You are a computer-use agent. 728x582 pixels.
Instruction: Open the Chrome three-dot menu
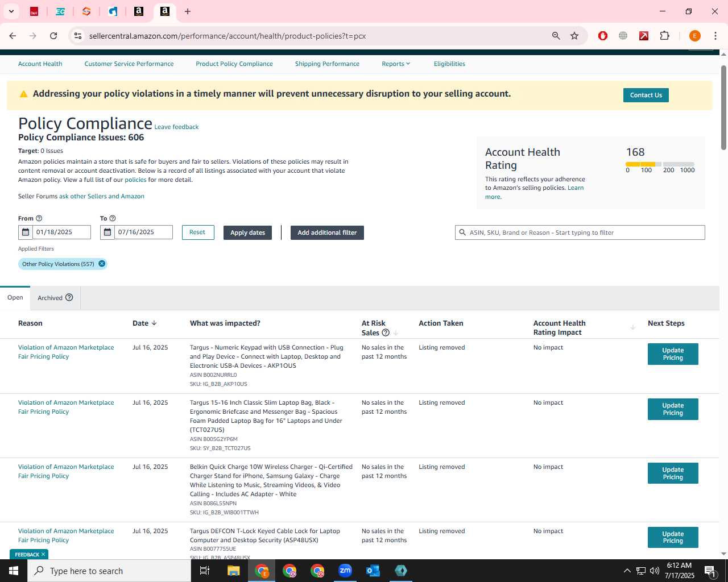(x=715, y=36)
